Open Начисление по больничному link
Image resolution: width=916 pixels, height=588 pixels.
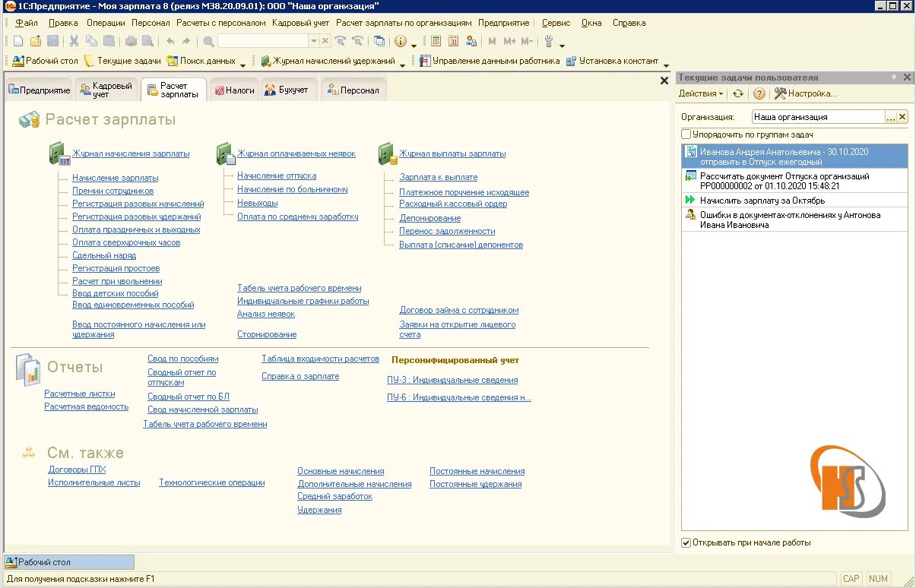pos(293,189)
